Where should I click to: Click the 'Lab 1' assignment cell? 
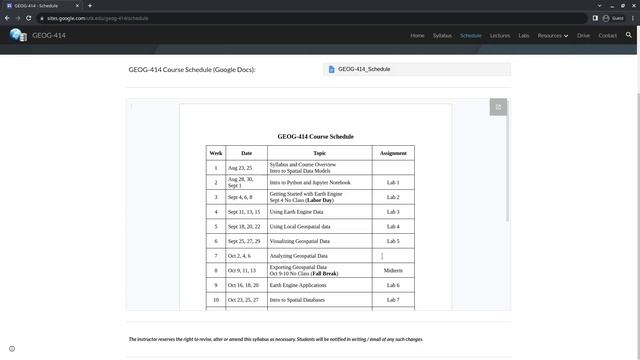tap(393, 182)
